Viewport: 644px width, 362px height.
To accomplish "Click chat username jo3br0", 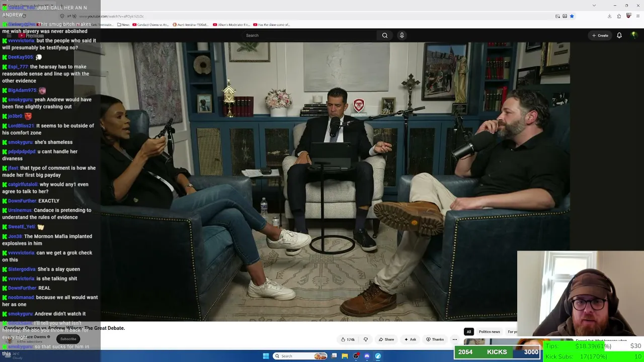I will [15, 116].
